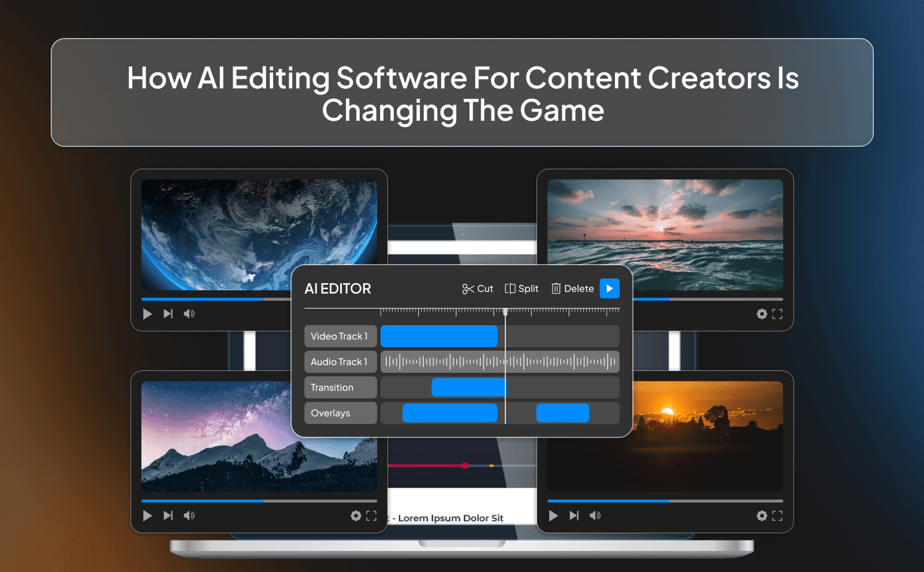Click the blue Transition clip
The height and width of the screenshot is (572, 924).
pos(469,388)
